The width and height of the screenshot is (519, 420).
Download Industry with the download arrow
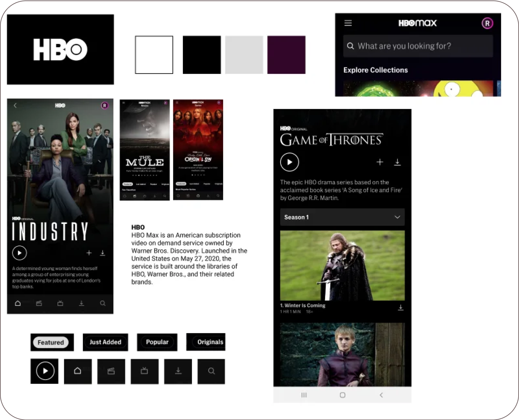pyautogui.click(x=103, y=253)
